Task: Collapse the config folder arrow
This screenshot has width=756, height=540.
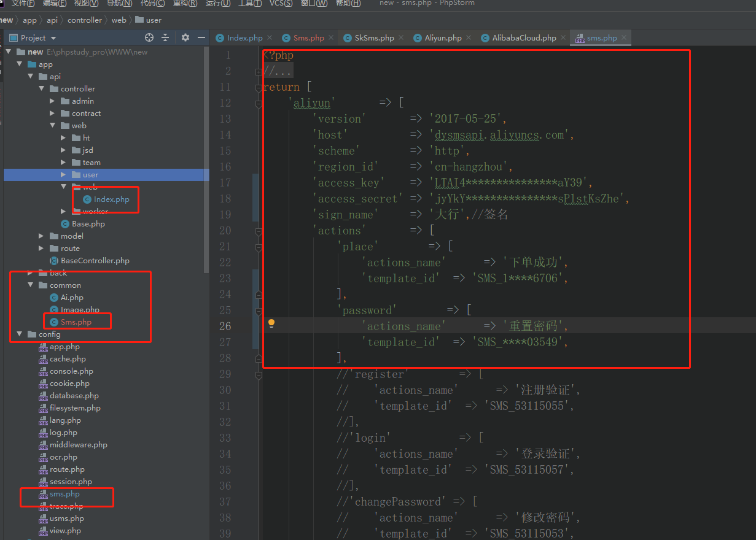Action: [x=20, y=334]
